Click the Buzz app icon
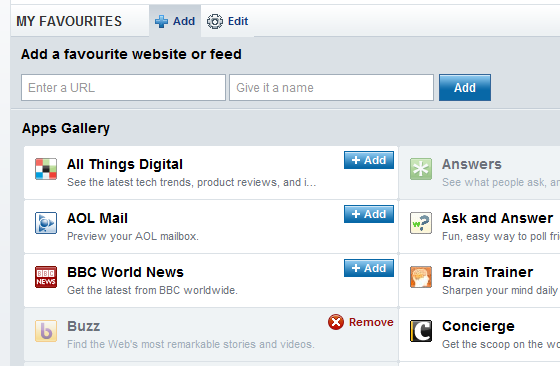This screenshot has height=366, width=560. coord(46,331)
